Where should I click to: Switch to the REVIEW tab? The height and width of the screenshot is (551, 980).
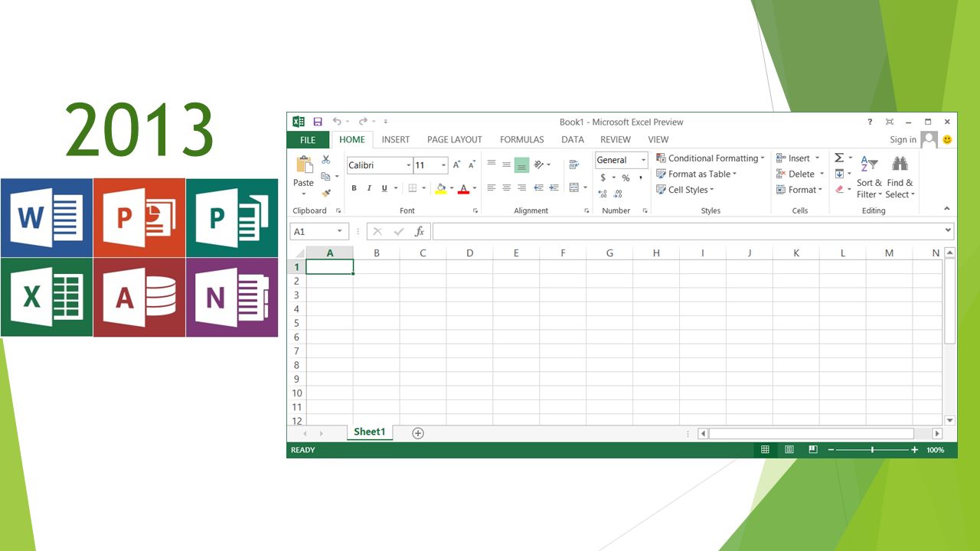[x=616, y=140]
